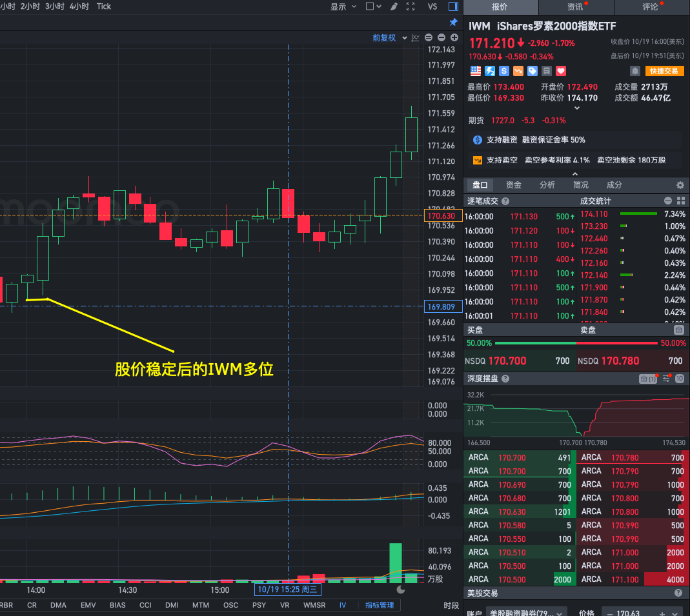Click the zoom-in plus icon on the chart

[x=454, y=38]
